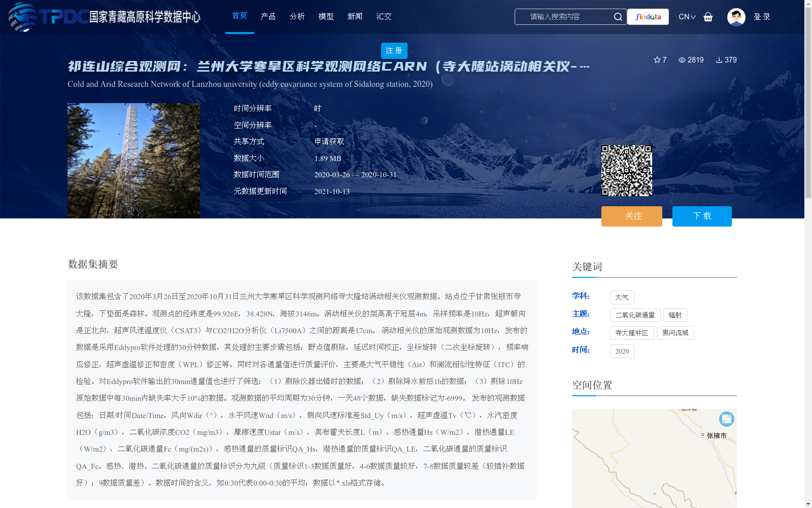Click the 数据集摘要 heading
The height and width of the screenshot is (508, 812).
(93, 264)
